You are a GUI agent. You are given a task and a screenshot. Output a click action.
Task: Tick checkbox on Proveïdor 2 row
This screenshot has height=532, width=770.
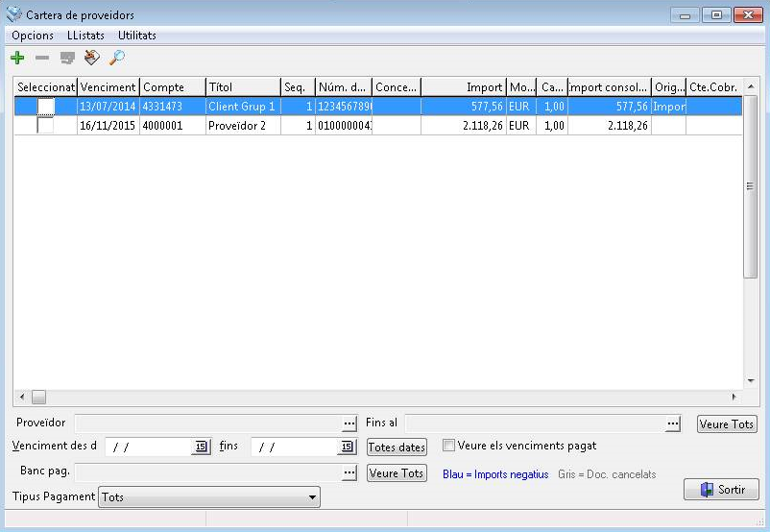tap(46, 125)
